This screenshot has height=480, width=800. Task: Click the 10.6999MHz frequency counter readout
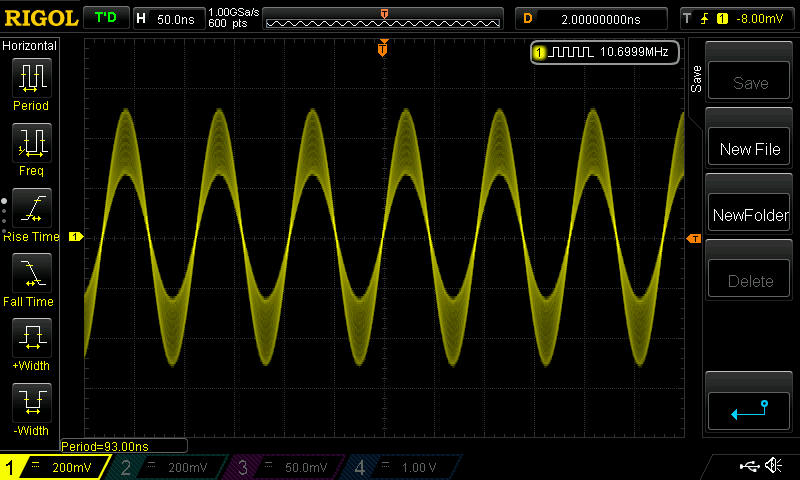tap(606, 52)
